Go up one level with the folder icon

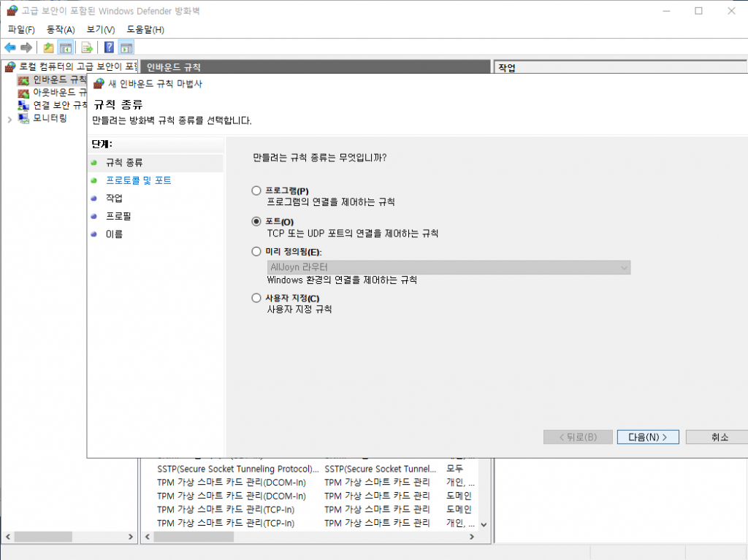point(48,47)
